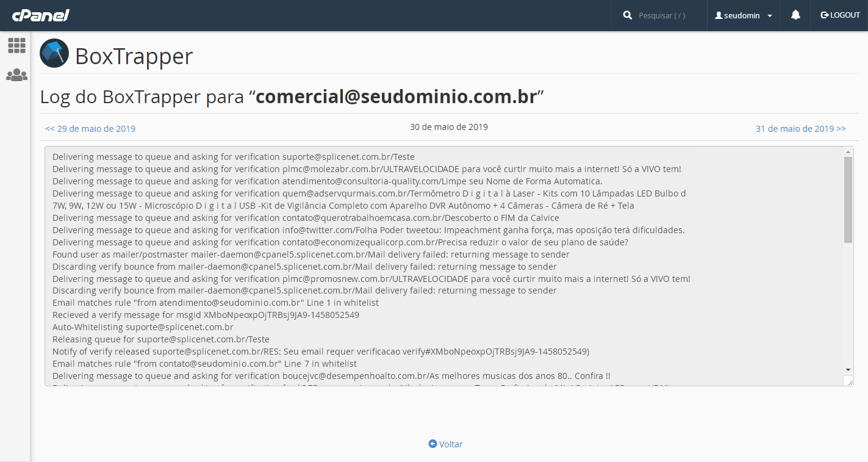The image size is (868, 462).
Task: Click 'Found user as mailer/postmaster' log line
Action: [311, 254]
